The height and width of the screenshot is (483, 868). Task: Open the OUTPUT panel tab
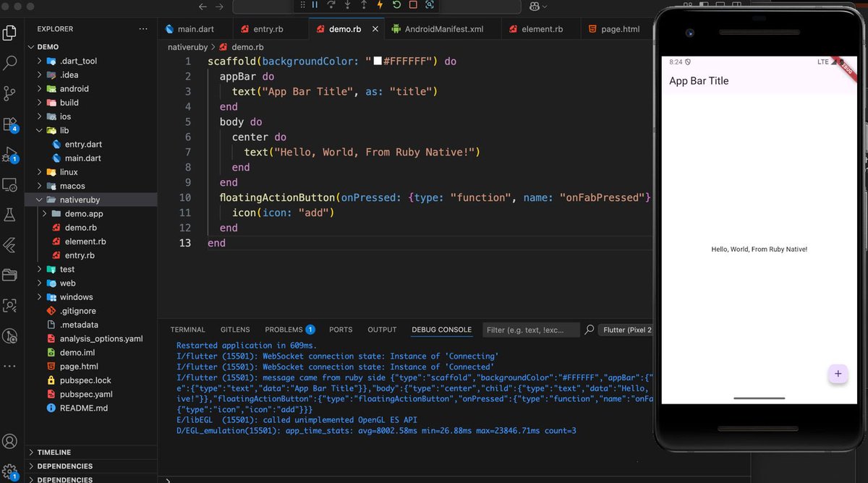382,330
